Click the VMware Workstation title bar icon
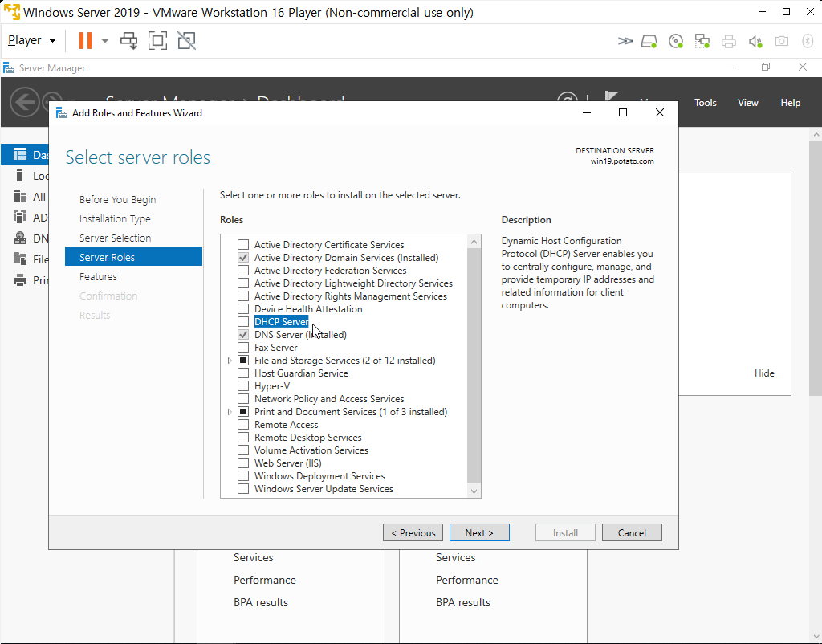Screen dimensions: 822x644 [x=11, y=12]
